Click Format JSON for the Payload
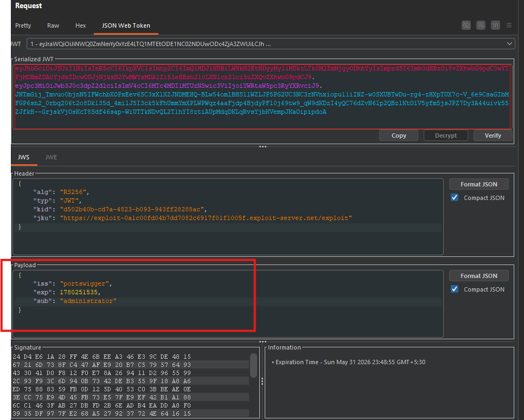524x420 pixels. click(479, 276)
